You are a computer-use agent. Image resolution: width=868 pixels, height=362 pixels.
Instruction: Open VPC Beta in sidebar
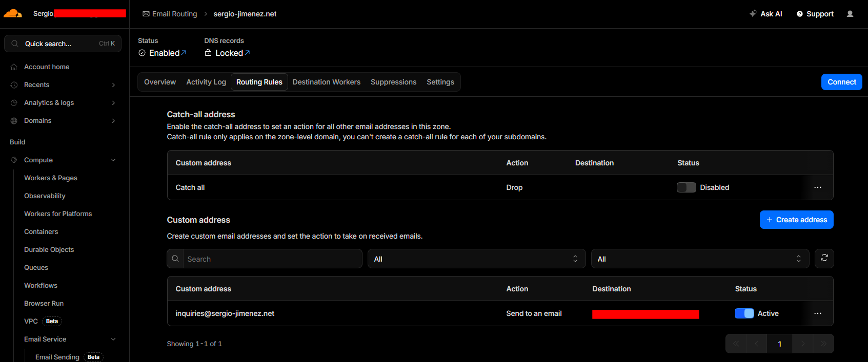(x=43, y=322)
